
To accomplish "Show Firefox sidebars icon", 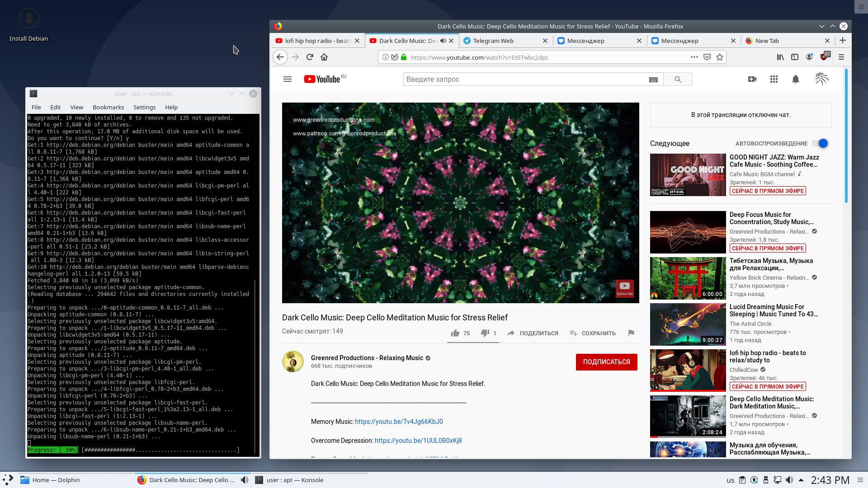I will pos(795,57).
